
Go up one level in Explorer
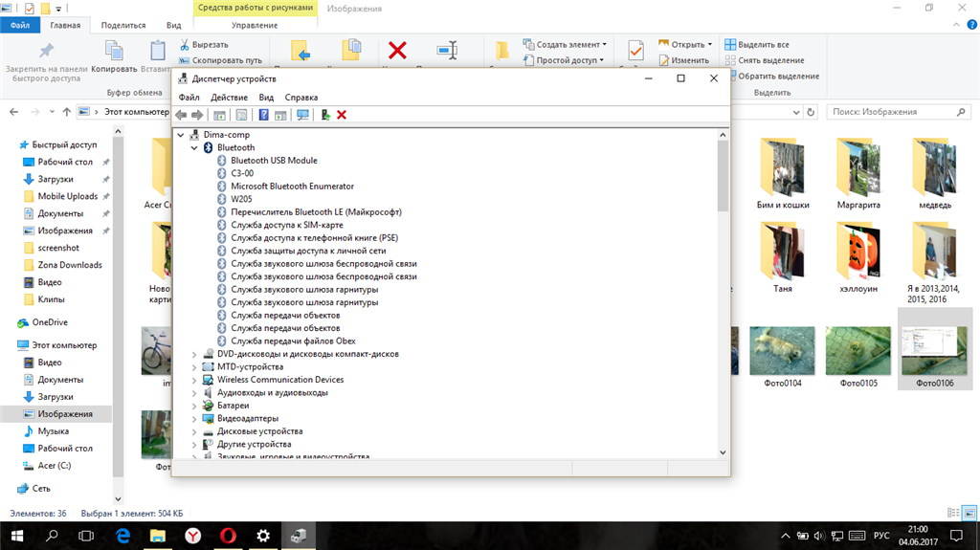67,112
